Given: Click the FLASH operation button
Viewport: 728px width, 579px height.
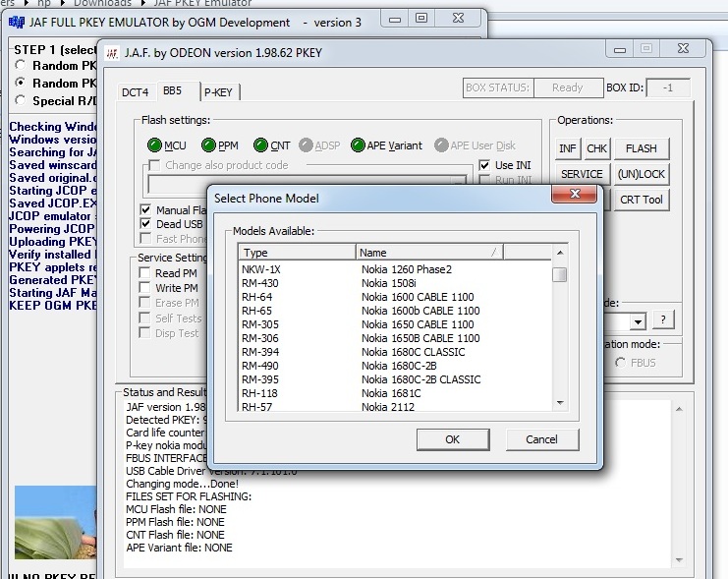Looking at the screenshot, I should click(x=642, y=148).
